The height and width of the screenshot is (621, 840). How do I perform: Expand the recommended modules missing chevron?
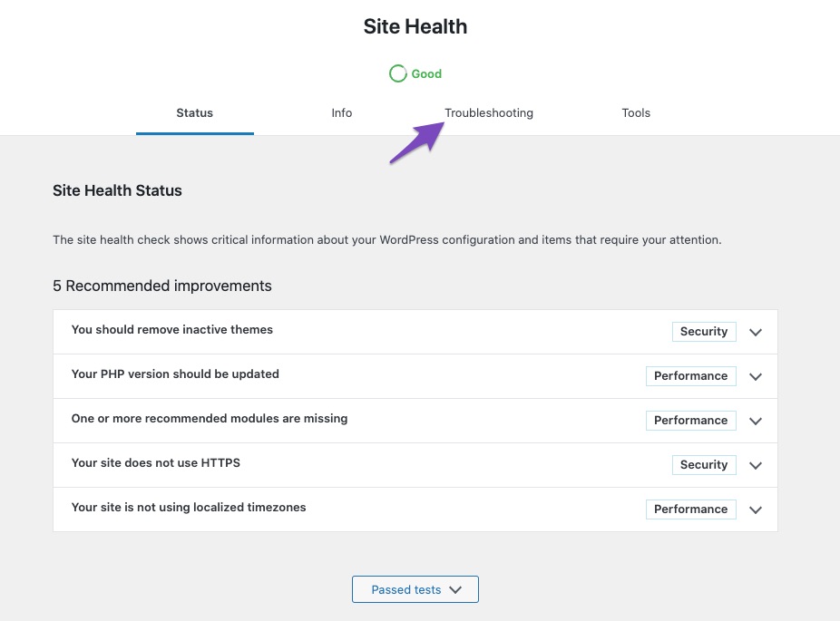(x=756, y=421)
